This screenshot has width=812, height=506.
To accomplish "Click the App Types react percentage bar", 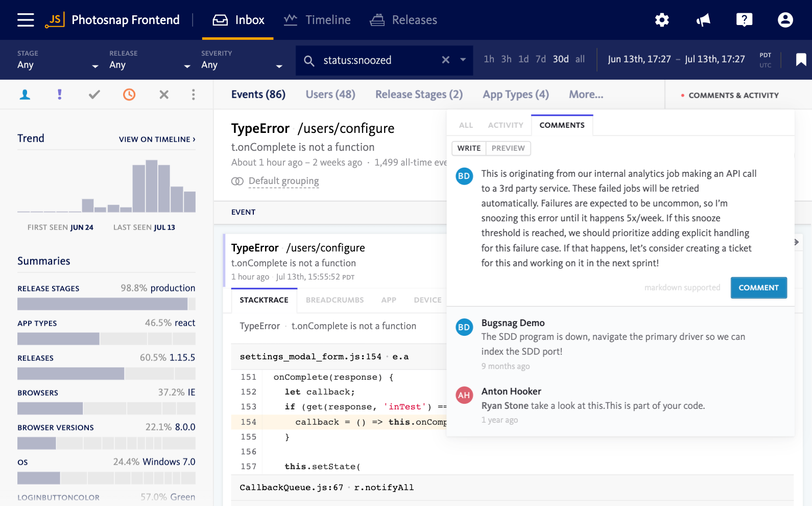I will click(x=106, y=339).
